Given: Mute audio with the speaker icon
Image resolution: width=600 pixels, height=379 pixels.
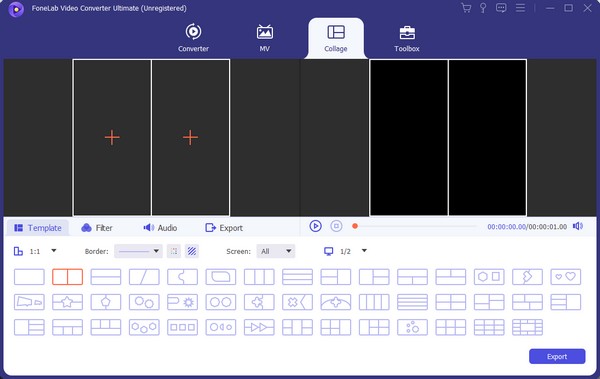Looking at the screenshot, I should [578, 226].
